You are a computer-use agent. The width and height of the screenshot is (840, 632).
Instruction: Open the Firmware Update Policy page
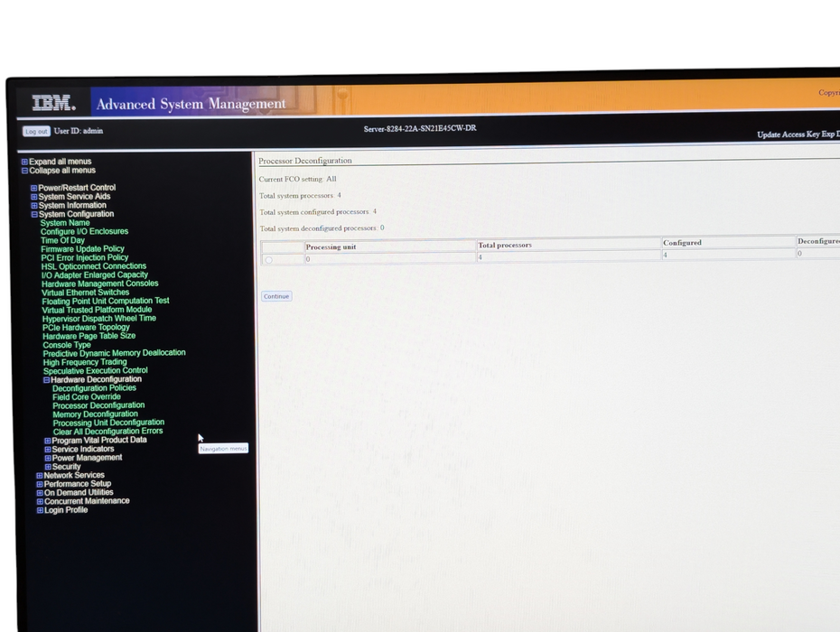click(x=82, y=249)
